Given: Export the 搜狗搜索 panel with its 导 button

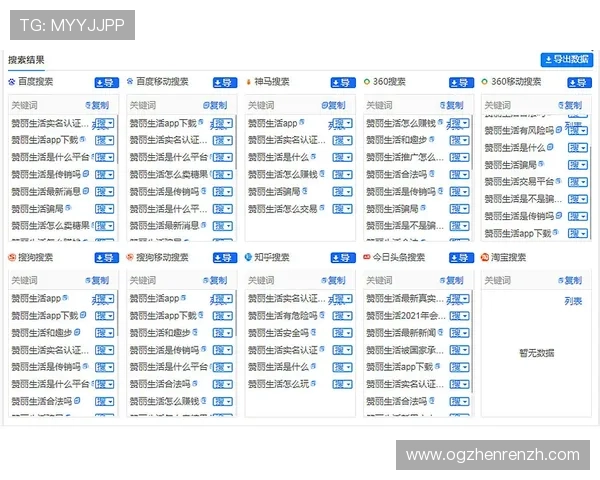Looking at the screenshot, I should (x=107, y=258).
